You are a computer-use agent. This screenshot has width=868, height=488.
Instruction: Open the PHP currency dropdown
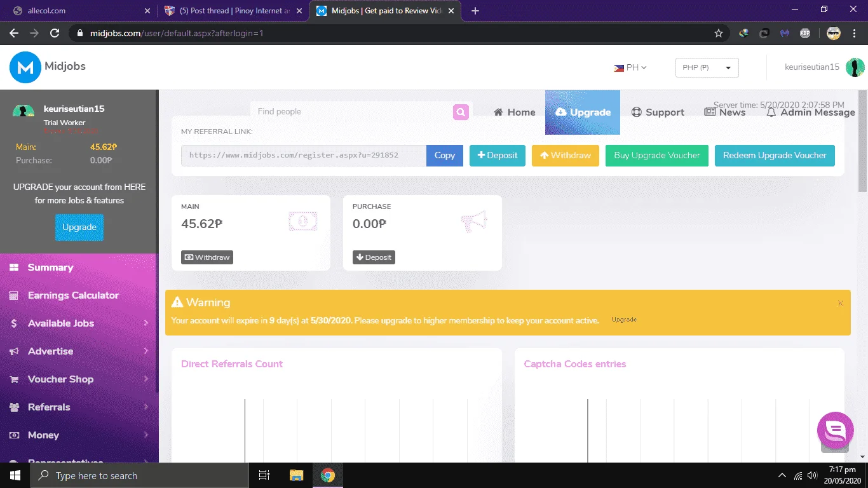(x=707, y=67)
